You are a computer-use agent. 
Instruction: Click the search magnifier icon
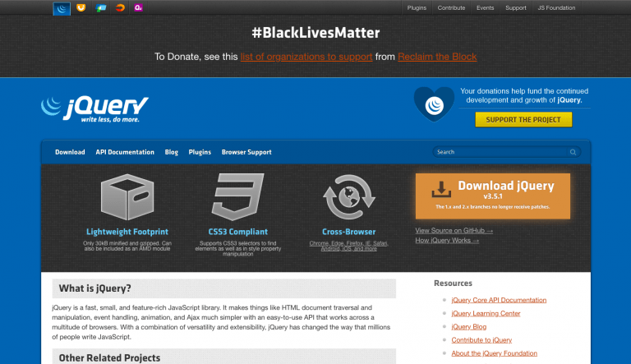tap(573, 152)
